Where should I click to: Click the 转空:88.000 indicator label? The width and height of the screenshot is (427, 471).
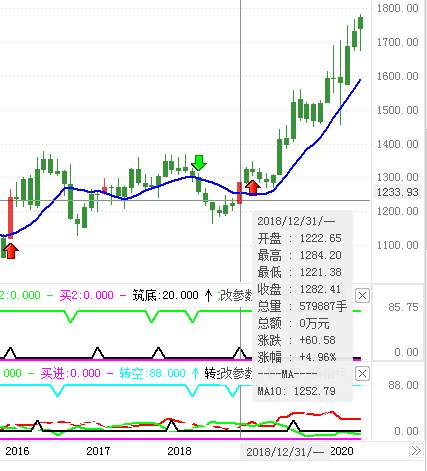[153, 373]
